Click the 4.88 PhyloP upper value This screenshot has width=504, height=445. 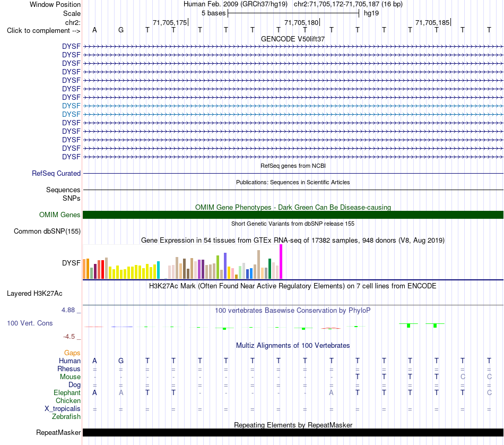click(x=68, y=310)
